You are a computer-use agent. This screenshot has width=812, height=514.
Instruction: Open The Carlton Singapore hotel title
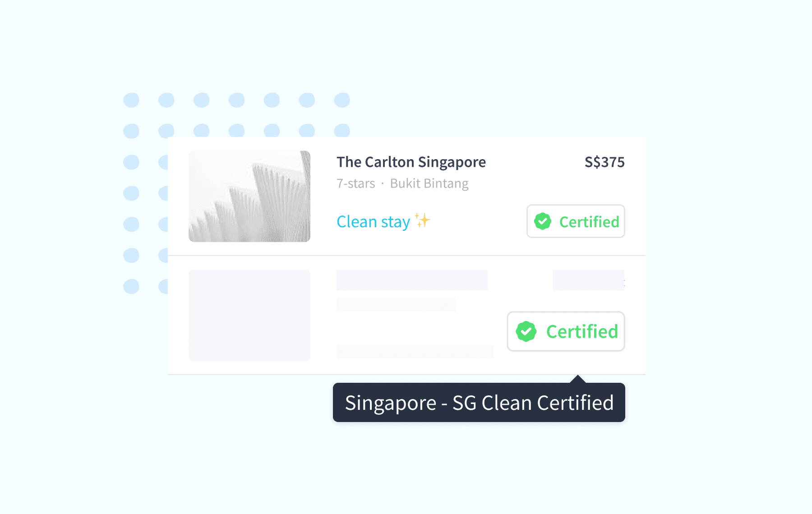click(411, 162)
